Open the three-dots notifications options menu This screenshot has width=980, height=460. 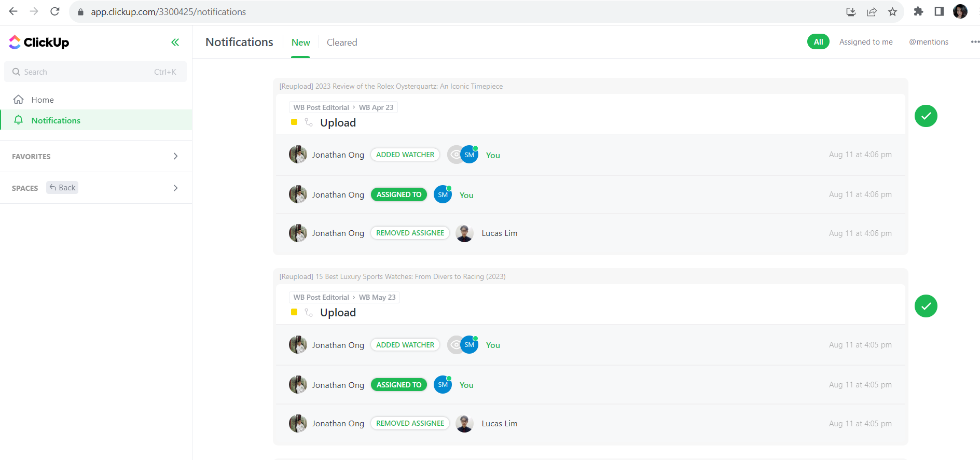[975, 42]
